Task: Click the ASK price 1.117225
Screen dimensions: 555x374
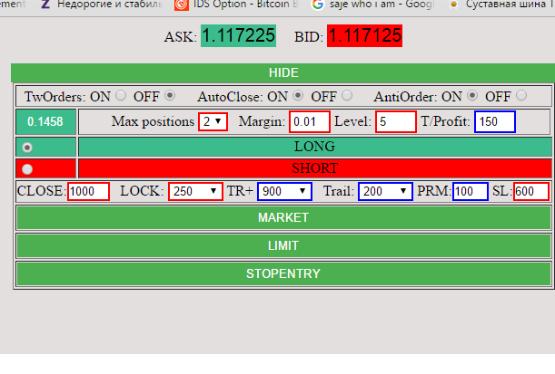Action: (x=238, y=36)
